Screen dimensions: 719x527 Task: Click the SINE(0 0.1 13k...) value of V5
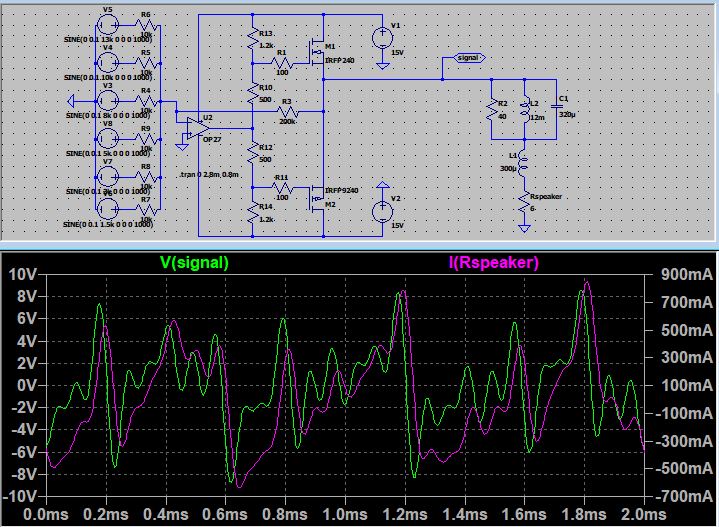pos(108,40)
